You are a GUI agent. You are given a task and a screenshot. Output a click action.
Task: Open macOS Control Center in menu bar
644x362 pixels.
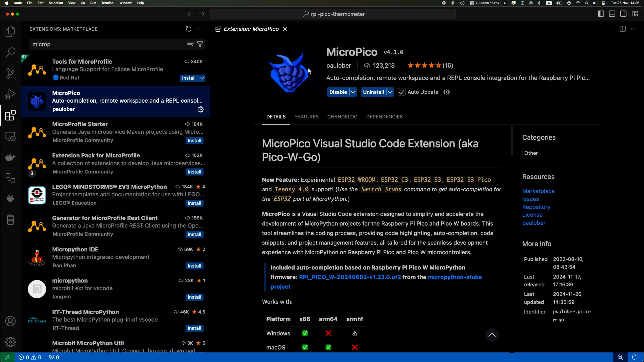[604, 3]
